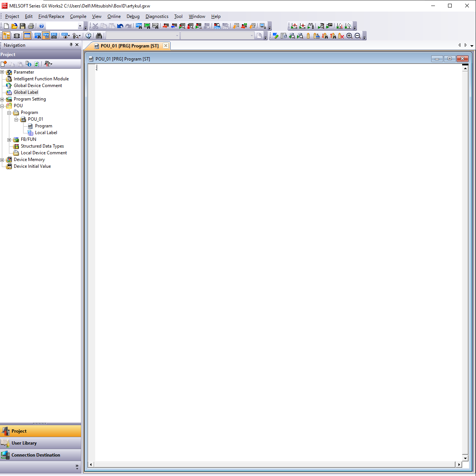Click green Refresh icon in Project panel
Viewport: 476px width, 476px height.
[x=37, y=64]
